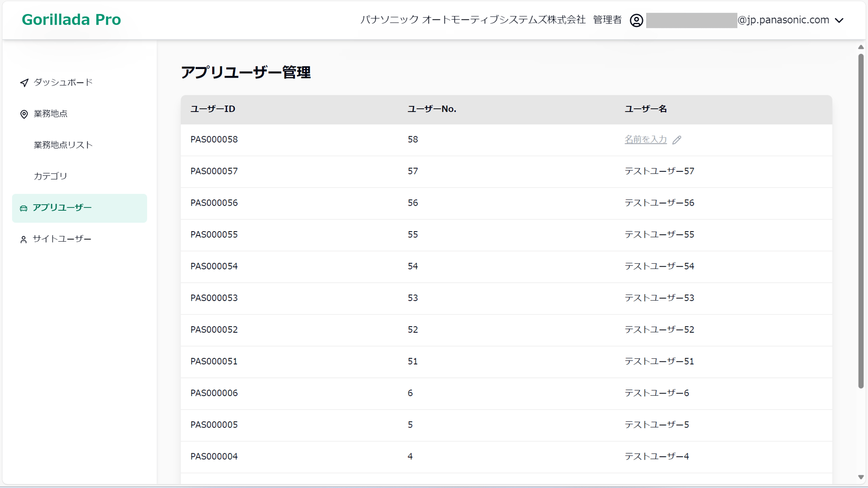Image resolution: width=868 pixels, height=488 pixels.
Task: Select user ID PAS000005
Action: pyautogui.click(x=214, y=424)
